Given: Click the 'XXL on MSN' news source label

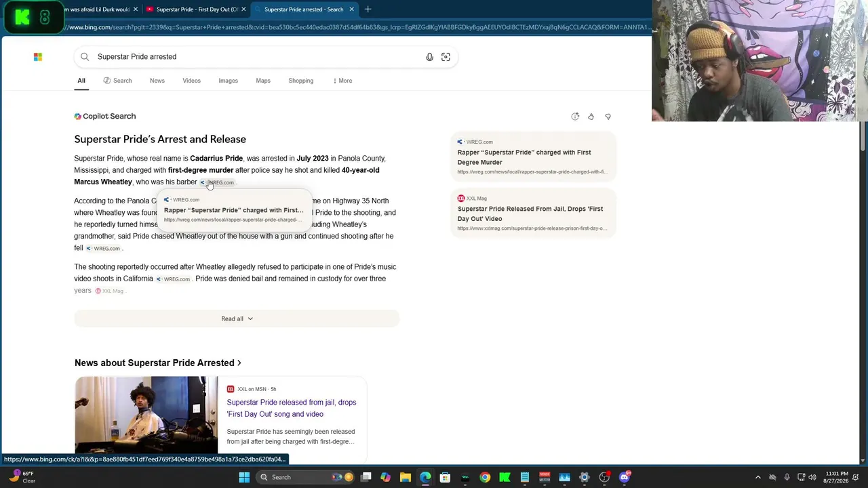Looking at the screenshot, I should click(x=252, y=389).
